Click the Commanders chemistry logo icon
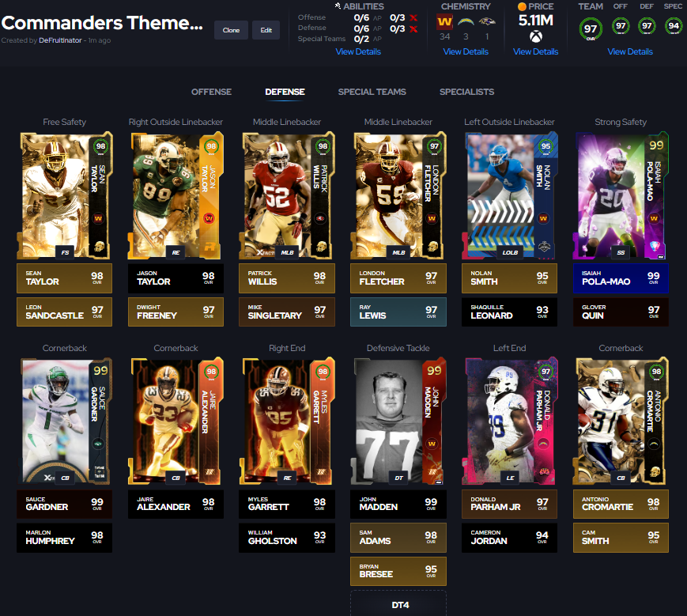Image resolution: width=687 pixels, height=616 pixels. pyautogui.click(x=444, y=21)
